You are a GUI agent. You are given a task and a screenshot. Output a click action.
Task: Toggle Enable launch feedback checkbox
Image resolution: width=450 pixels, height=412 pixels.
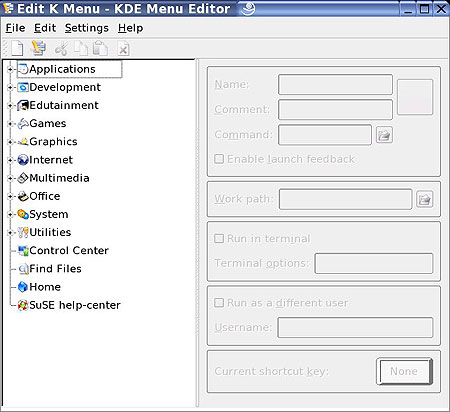pyautogui.click(x=219, y=159)
